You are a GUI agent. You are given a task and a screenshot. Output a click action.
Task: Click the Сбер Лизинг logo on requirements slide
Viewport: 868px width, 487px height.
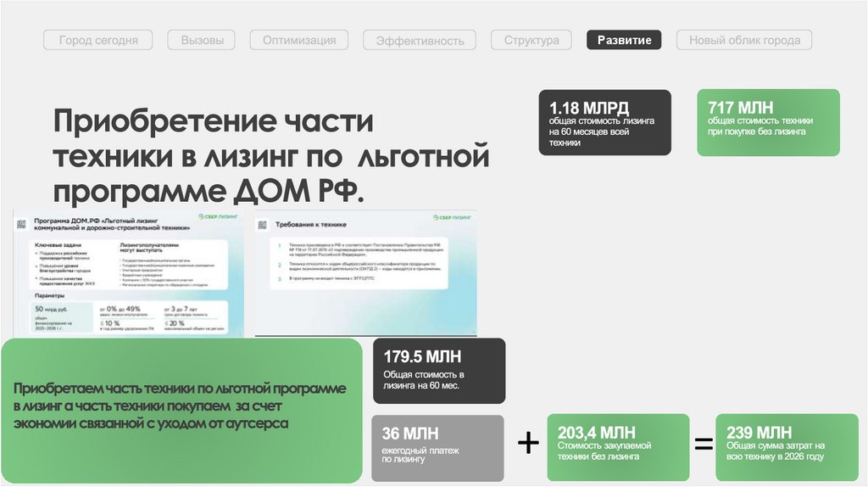coord(453,217)
